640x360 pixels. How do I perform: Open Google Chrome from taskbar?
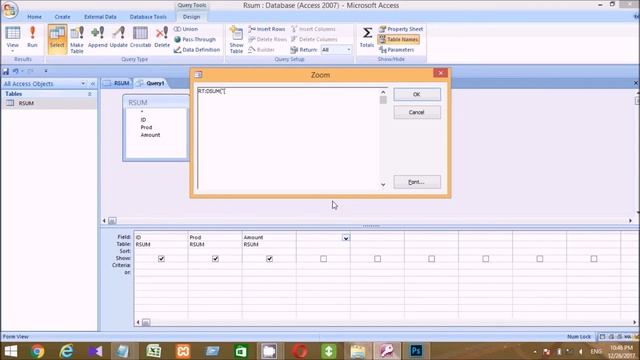point(38,351)
